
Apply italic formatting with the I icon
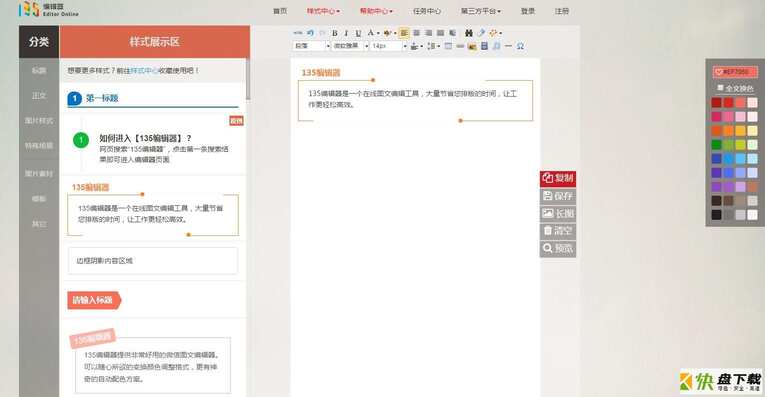346,33
